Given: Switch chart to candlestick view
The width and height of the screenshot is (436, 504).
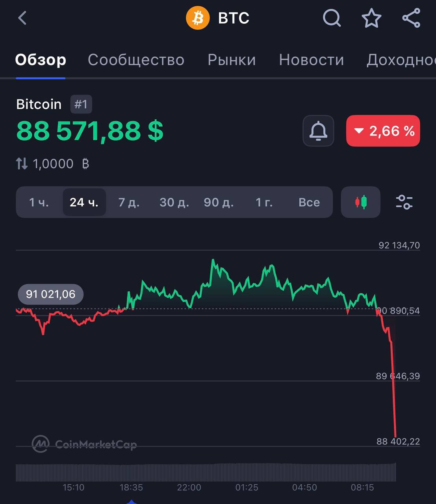Looking at the screenshot, I should (x=360, y=202).
